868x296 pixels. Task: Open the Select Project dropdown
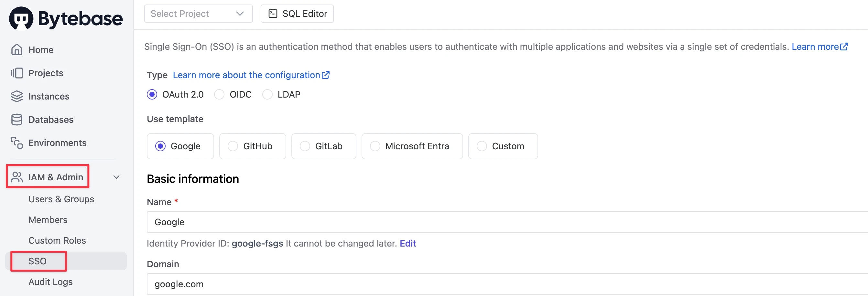pos(198,14)
